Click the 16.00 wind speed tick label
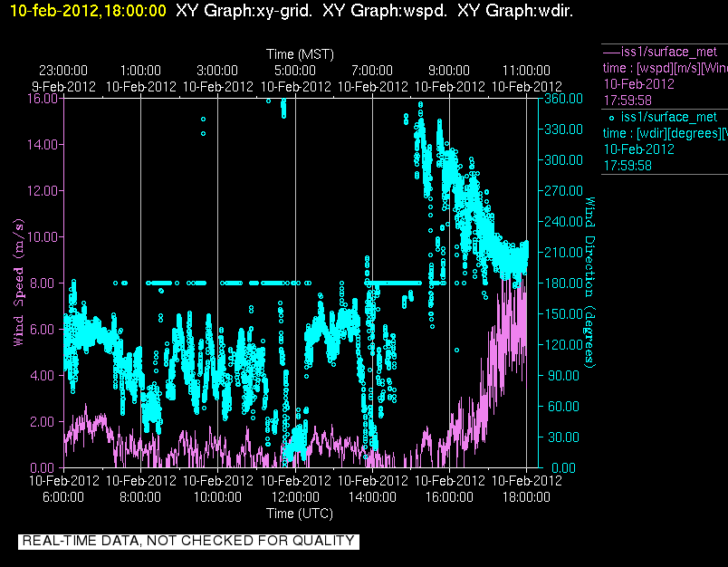The height and width of the screenshot is (567, 728). point(42,99)
